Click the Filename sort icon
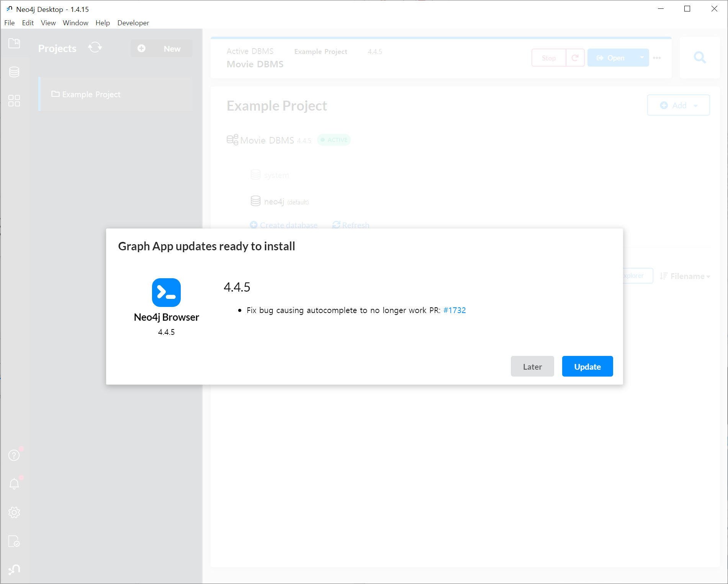728x584 pixels. 664,276
